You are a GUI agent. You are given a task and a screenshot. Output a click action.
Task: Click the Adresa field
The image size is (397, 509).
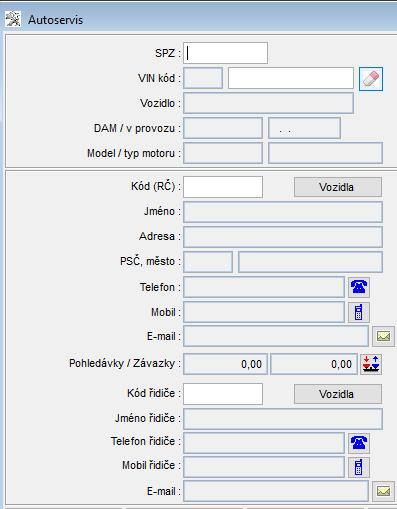283,237
